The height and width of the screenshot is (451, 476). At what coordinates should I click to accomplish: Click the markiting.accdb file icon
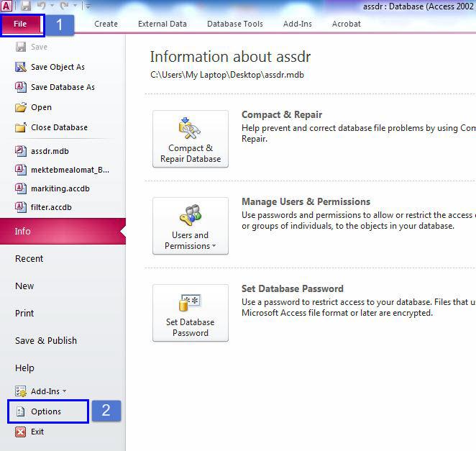(x=21, y=188)
